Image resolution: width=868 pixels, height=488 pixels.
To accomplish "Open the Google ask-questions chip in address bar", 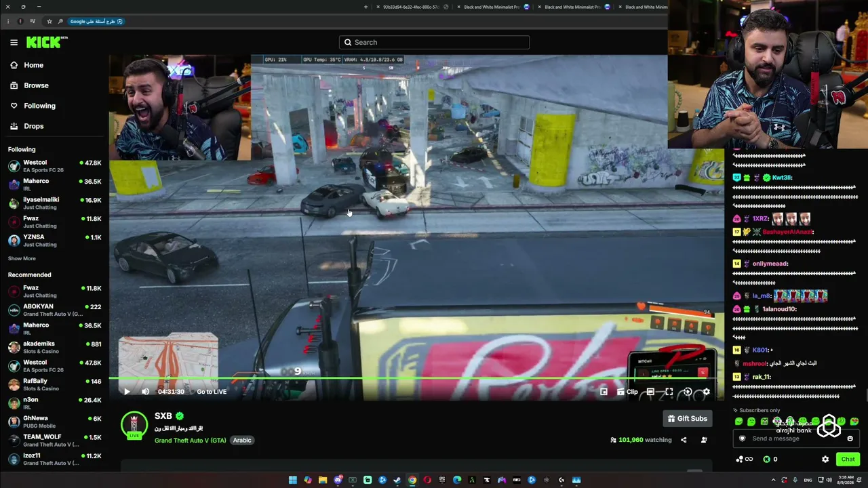I will tap(96, 21).
